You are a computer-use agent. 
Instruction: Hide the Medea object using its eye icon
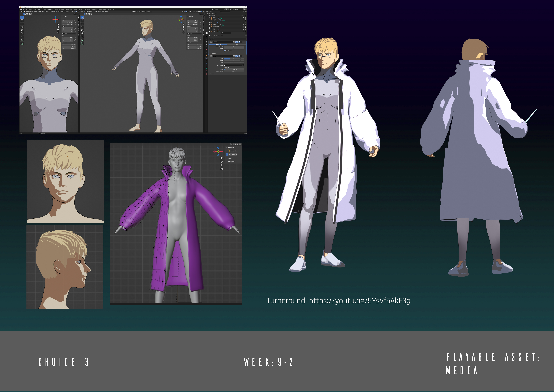244,19
